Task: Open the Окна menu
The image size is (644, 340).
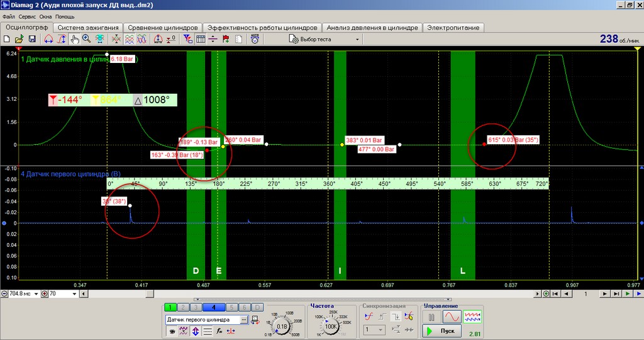Action: [x=45, y=17]
